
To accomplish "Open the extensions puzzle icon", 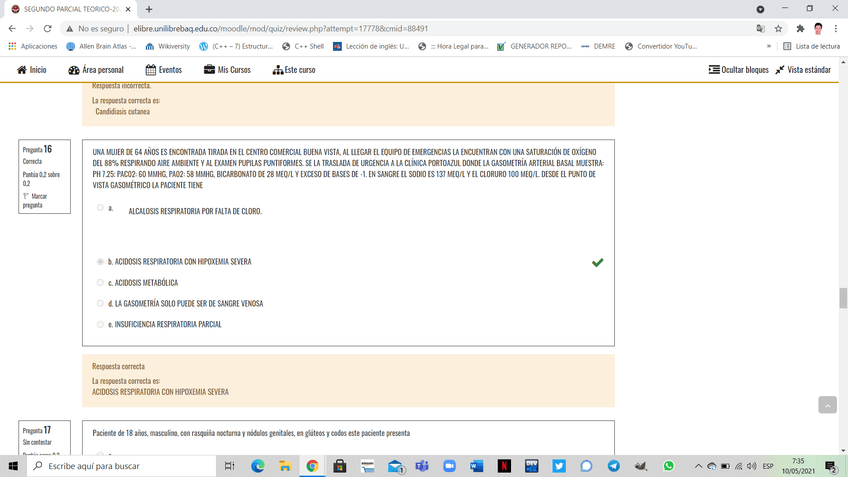I will (800, 29).
